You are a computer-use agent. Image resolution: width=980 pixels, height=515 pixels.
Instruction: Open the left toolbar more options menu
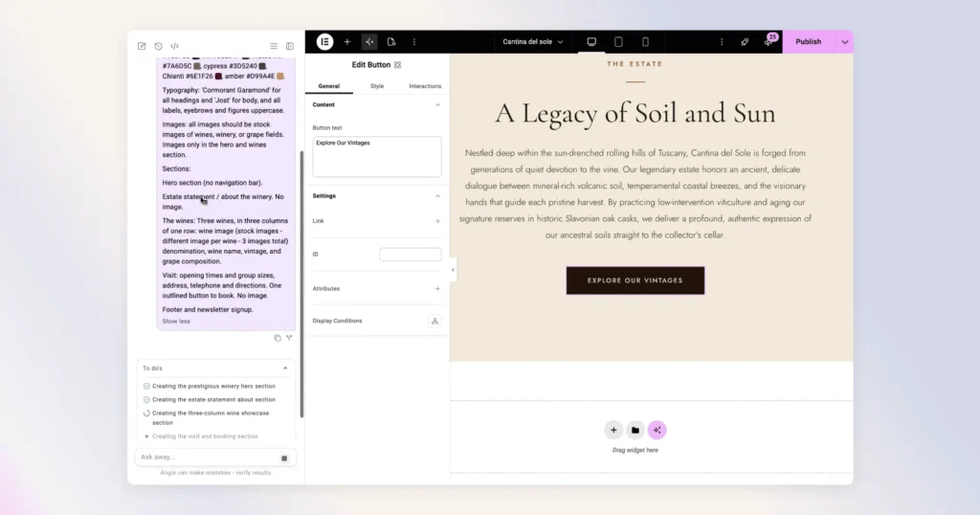[x=414, y=42]
